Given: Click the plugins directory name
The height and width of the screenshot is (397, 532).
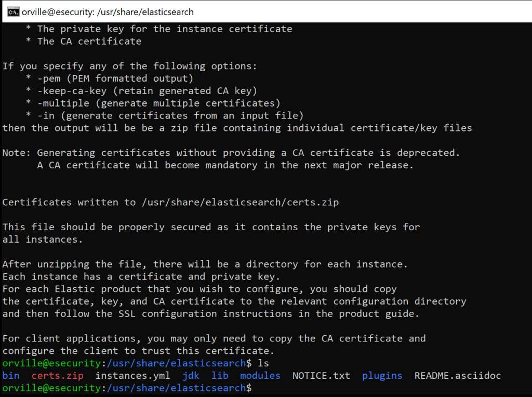Looking at the screenshot, I should (382, 375).
